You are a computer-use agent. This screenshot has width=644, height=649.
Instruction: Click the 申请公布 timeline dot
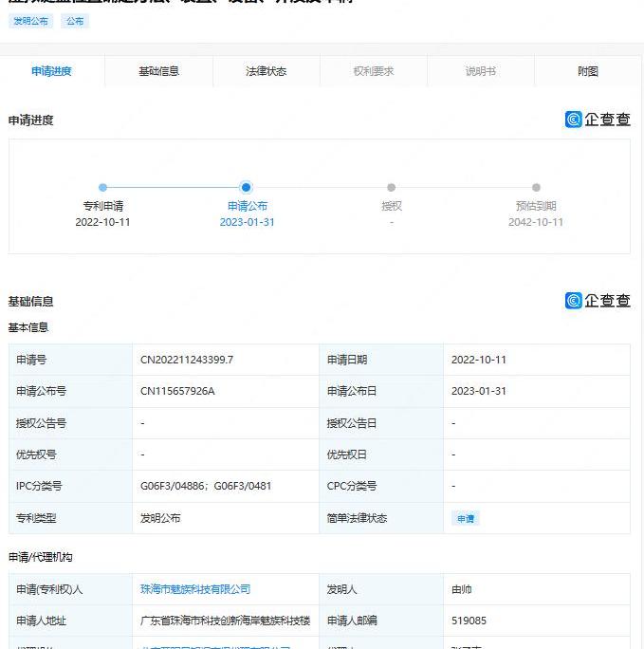tap(246, 188)
